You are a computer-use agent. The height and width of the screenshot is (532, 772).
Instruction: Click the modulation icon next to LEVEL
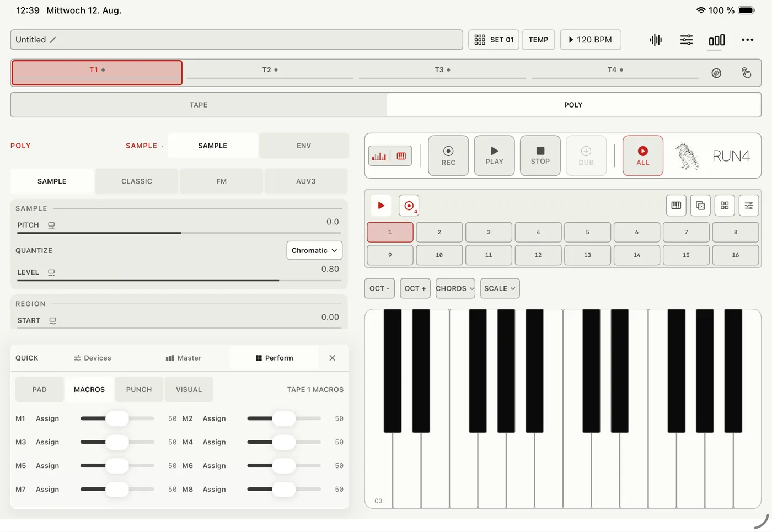click(x=51, y=272)
